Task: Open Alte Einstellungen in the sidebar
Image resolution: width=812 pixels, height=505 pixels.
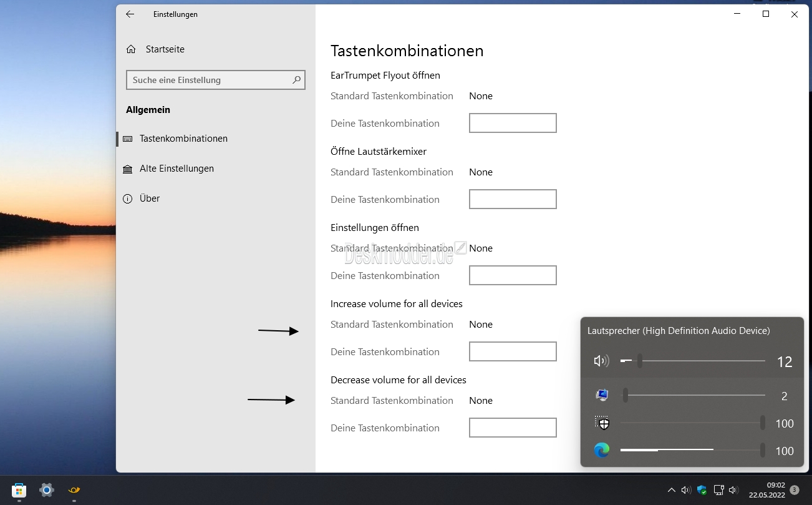Action: (216, 169)
